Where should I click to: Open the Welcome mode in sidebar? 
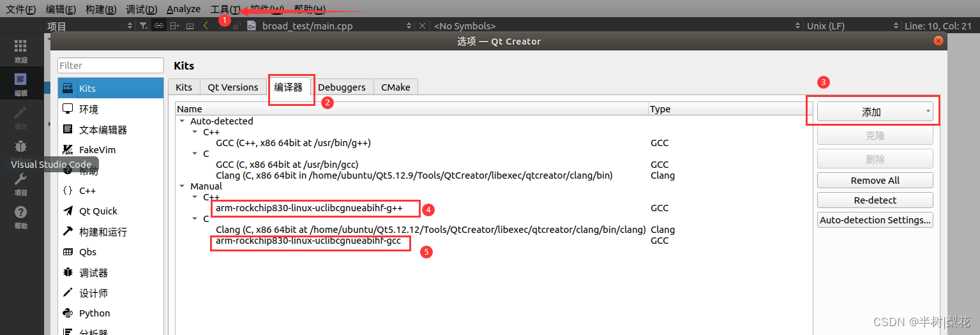(20, 50)
